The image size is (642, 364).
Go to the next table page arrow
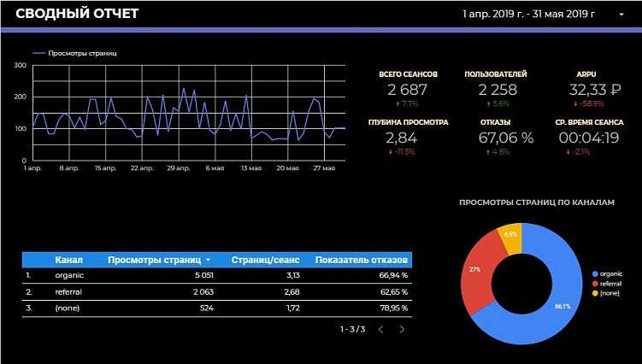tap(402, 329)
